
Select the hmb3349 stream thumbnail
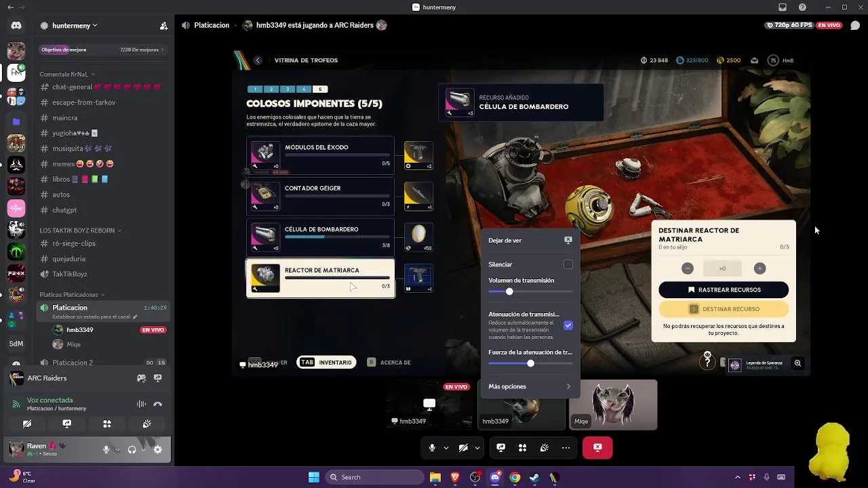(x=429, y=405)
